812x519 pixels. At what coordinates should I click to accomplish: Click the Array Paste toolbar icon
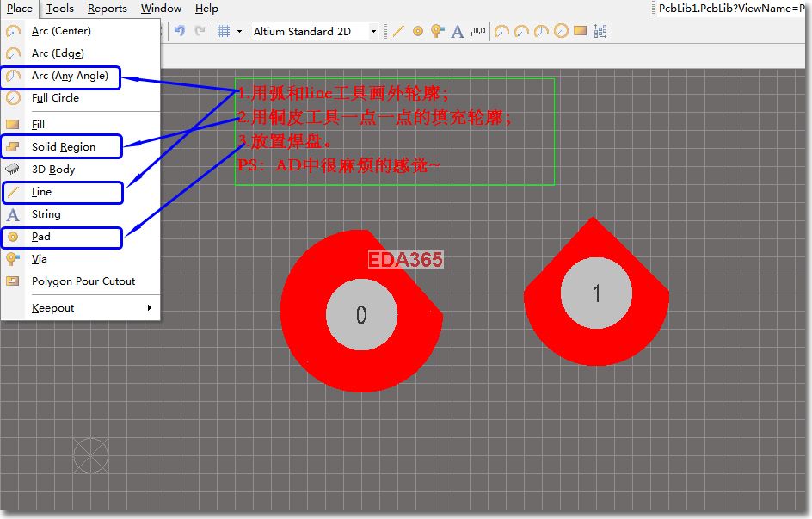click(x=600, y=32)
